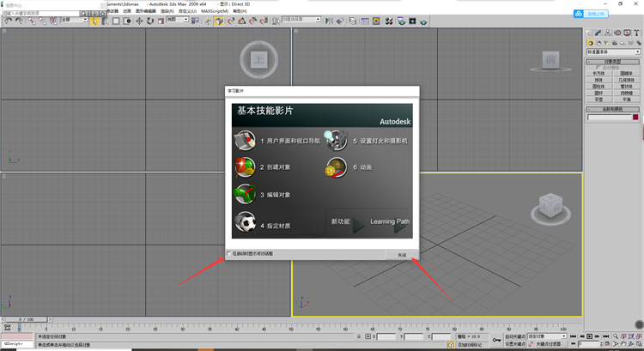
Task: Open the 标准基本体 primitives dropdown
Action: (613, 52)
